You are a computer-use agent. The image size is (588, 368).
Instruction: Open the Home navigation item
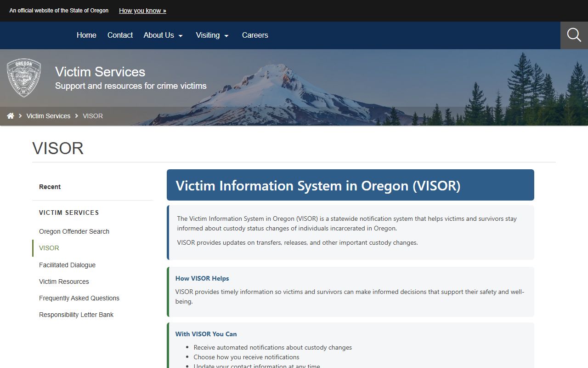86,35
